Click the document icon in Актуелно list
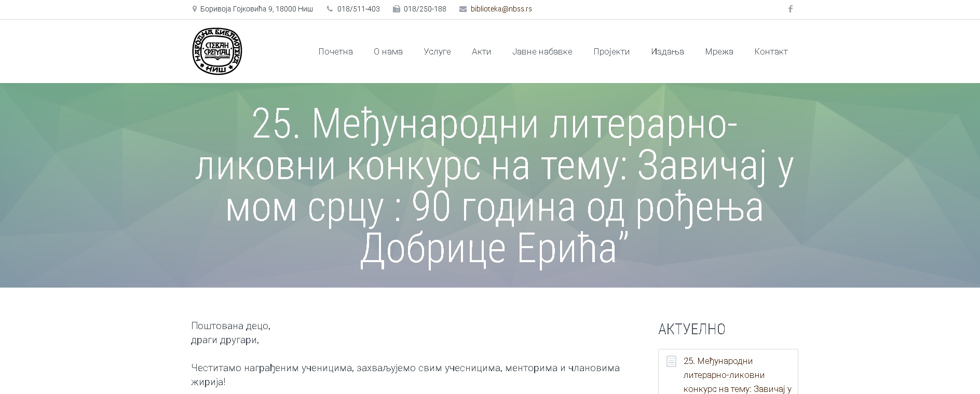Screen dimensions: 980x394 click(671, 361)
